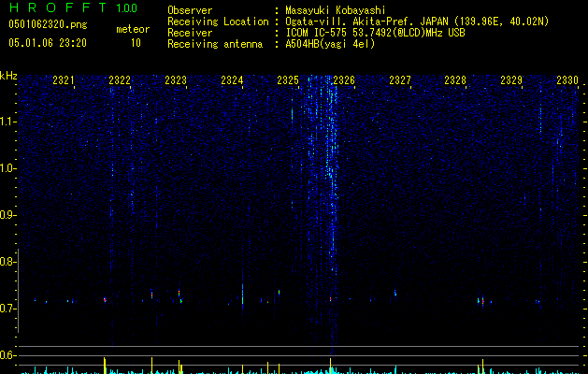Click the 'Receiving antenna' label
588x374 pixels.
click(x=215, y=44)
